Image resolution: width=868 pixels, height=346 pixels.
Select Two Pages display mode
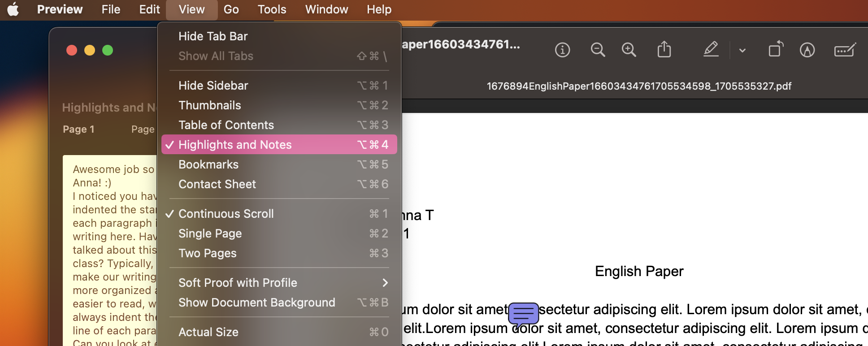click(279, 253)
